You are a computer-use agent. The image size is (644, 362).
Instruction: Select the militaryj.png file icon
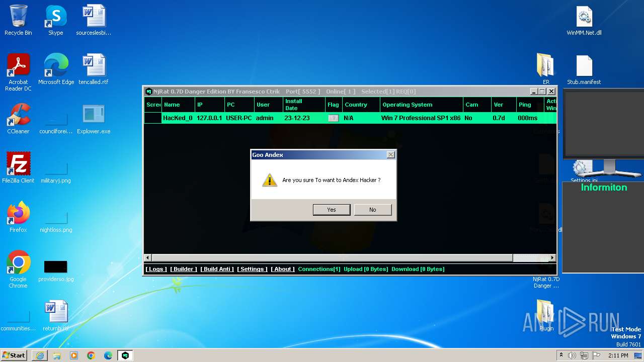pos(56,173)
